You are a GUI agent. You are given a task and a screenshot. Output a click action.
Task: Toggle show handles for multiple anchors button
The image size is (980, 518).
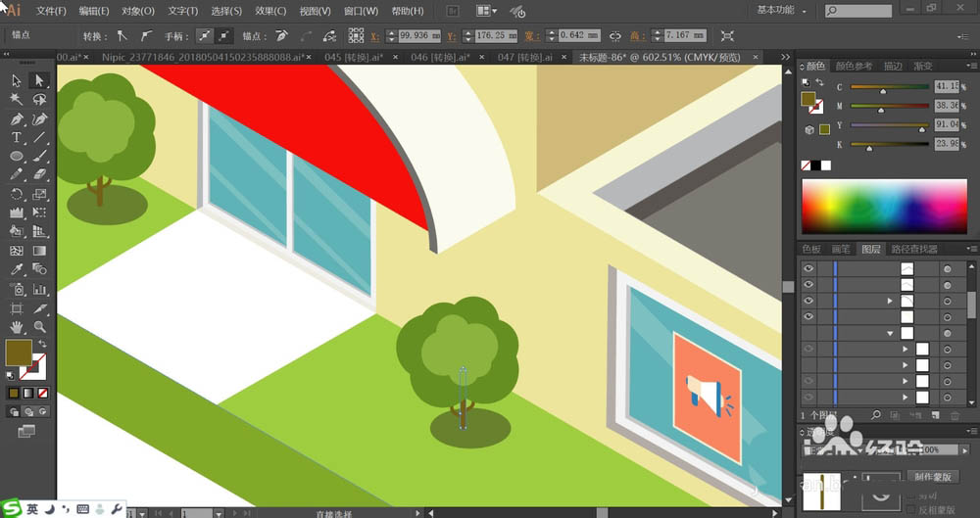coord(205,36)
